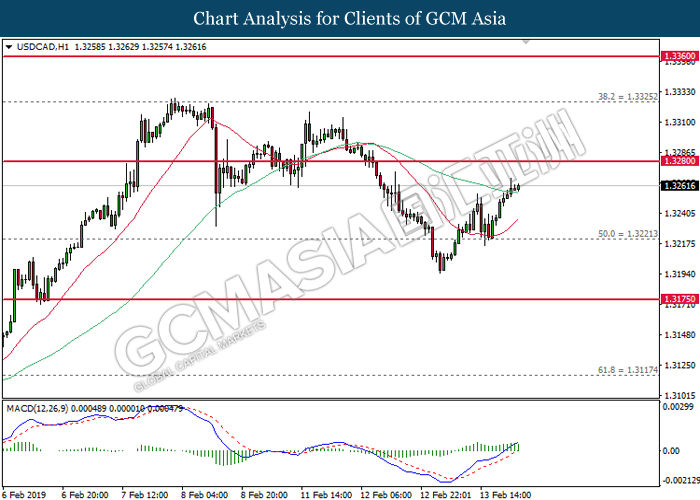The image size is (700, 500).
Task: Click the dropdown triangle beside USDCAD,H1
Action: click(9, 47)
